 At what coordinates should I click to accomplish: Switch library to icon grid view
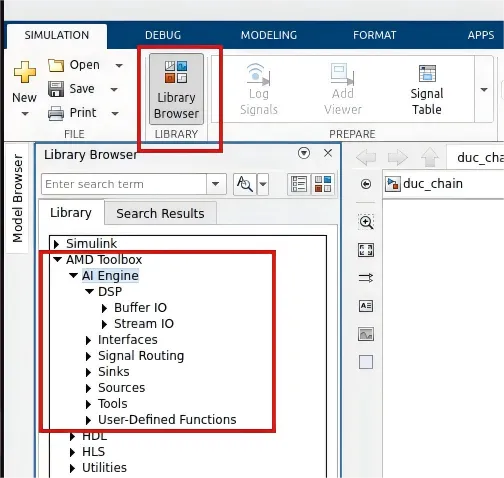(323, 184)
